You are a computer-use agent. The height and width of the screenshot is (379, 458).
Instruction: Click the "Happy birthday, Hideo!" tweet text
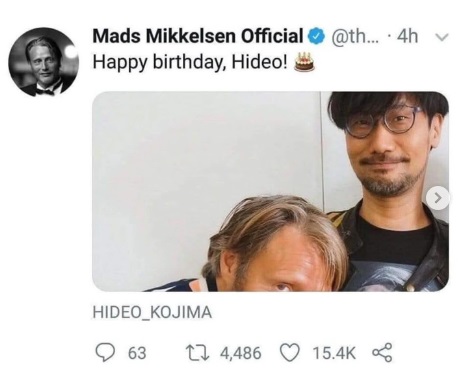[x=190, y=62]
